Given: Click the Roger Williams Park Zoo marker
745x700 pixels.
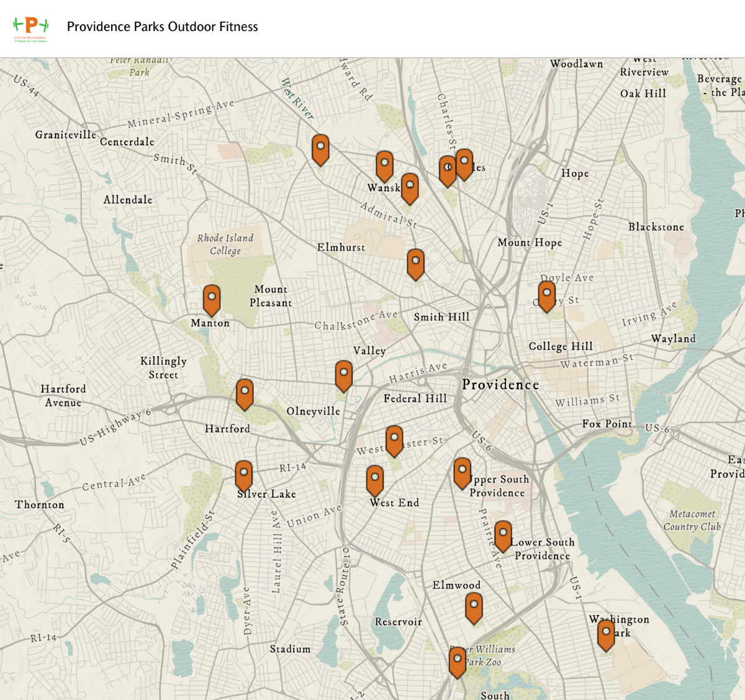Looking at the screenshot, I should click(x=458, y=662).
